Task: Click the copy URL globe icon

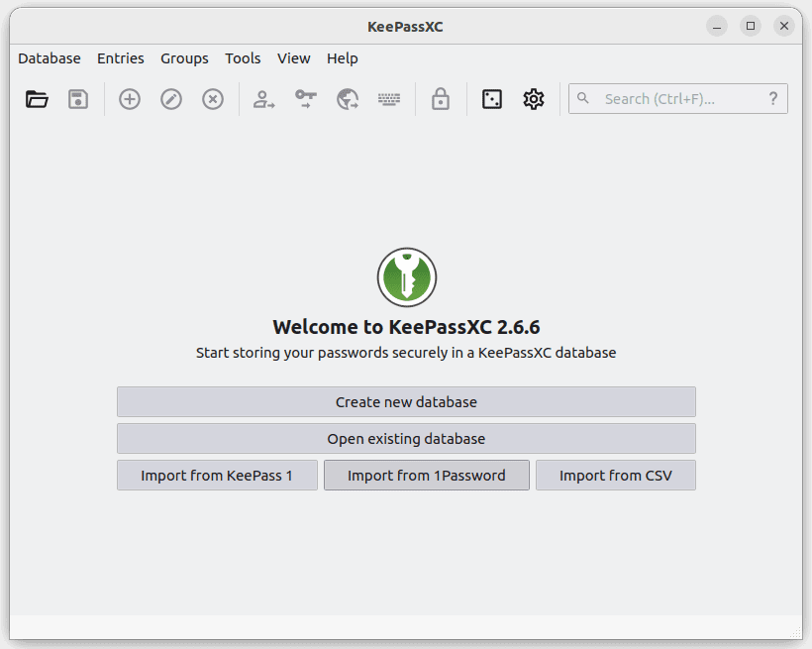Action: pyautogui.click(x=347, y=99)
